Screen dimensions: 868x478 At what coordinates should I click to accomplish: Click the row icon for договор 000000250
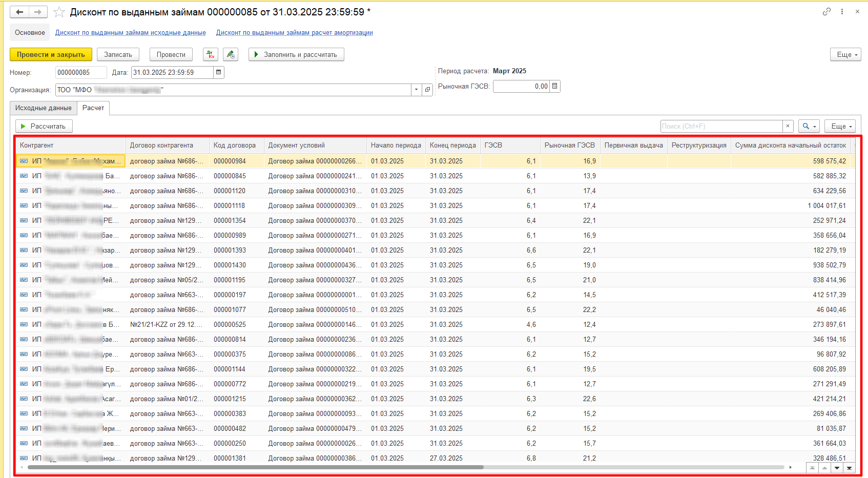pos(24,443)
